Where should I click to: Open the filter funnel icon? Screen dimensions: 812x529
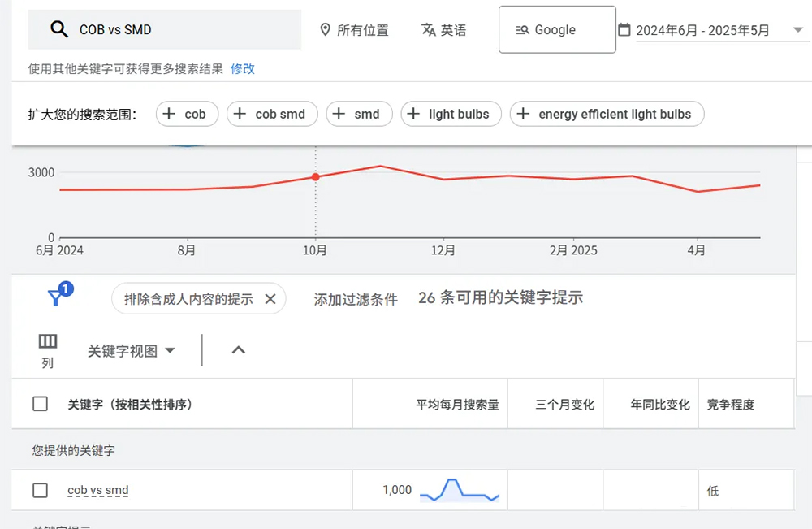pyautogui.click(x=55, y=298)
